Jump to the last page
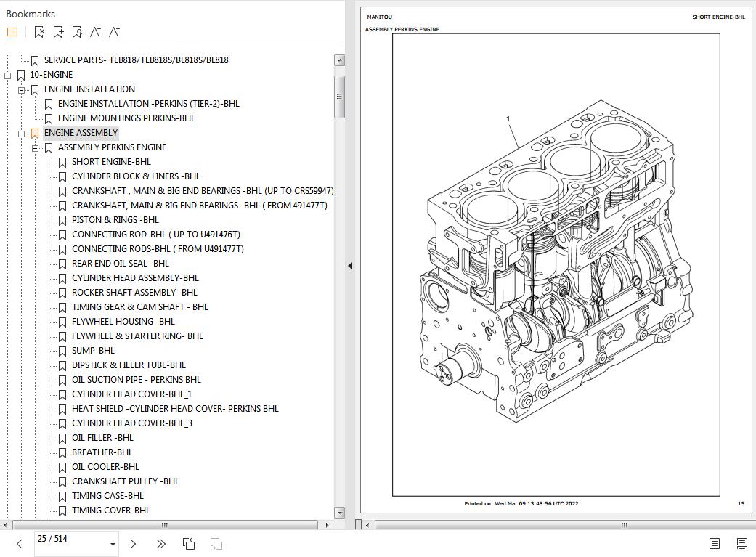Screen dimensions: 756x557 pos(160,544)
